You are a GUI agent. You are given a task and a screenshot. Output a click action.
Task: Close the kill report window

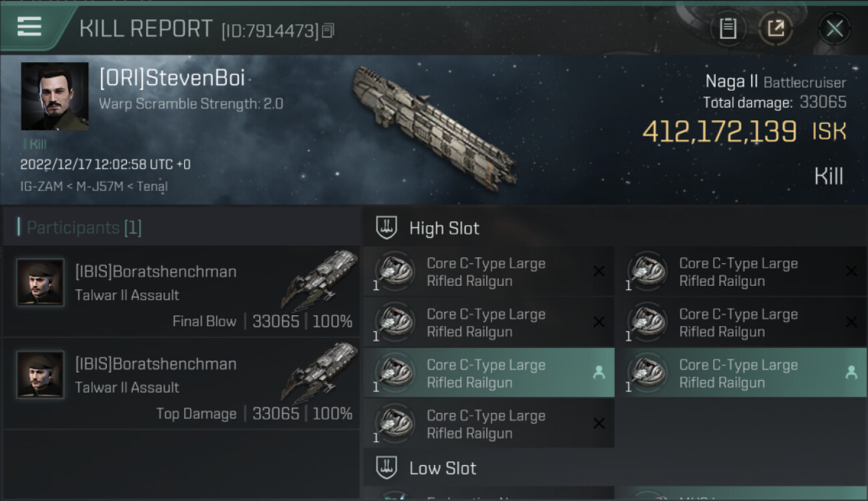click(x=834, y=29)
